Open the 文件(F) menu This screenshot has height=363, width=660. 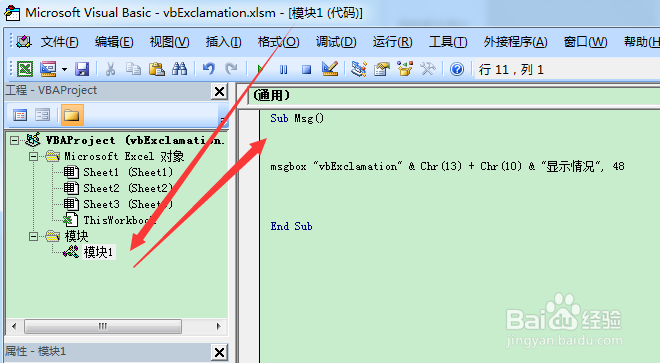click(x=59, y=42)
